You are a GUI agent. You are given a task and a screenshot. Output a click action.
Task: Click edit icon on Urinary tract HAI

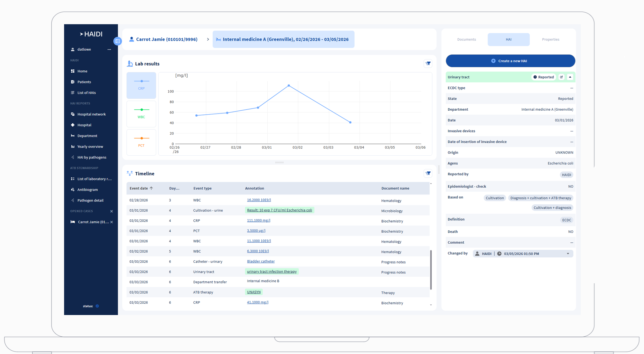pos(561,77)
